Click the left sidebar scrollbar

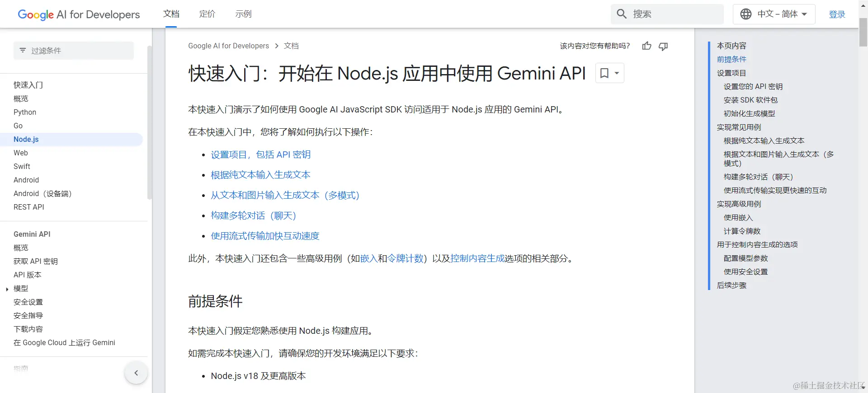click(149, 122)
